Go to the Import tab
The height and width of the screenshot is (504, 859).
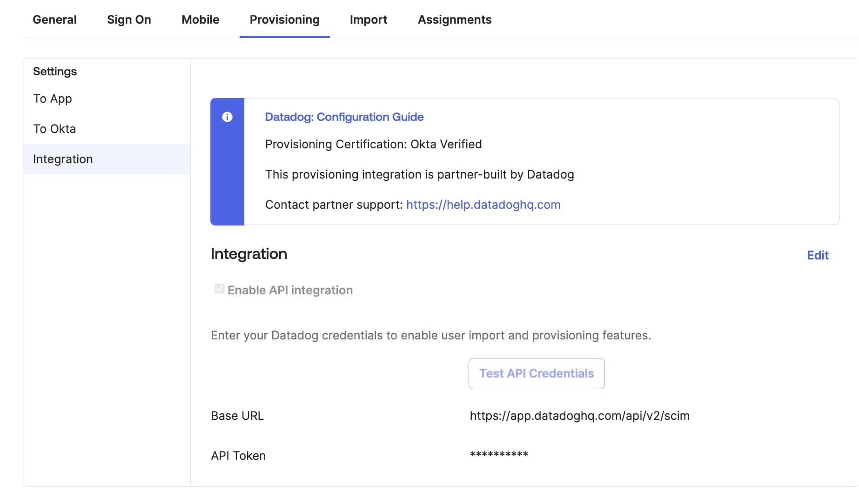369,20
